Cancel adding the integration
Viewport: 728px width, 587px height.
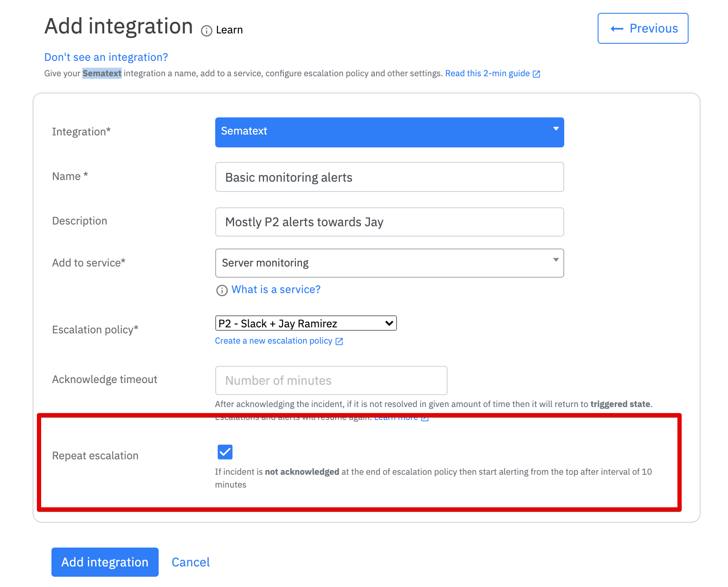coord(190,562)
